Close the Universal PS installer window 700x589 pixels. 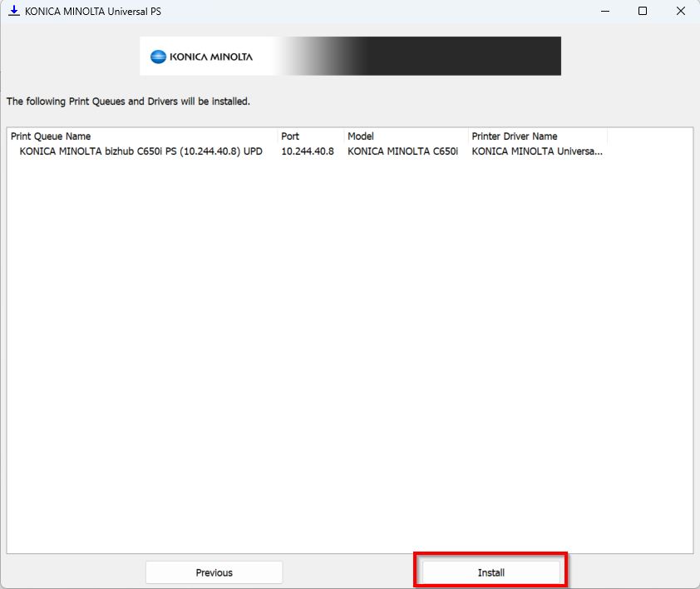(x=680, y=11)
